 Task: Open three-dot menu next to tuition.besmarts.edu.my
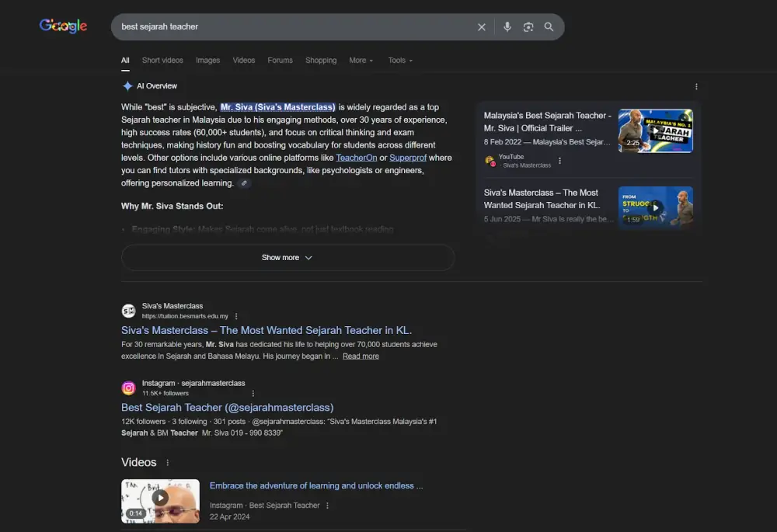(236, 316)
